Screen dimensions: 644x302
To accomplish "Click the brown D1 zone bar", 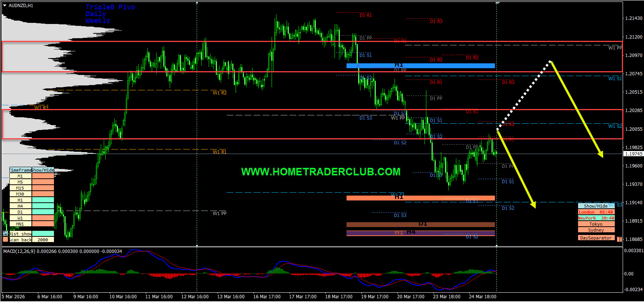I will [420, 224].
